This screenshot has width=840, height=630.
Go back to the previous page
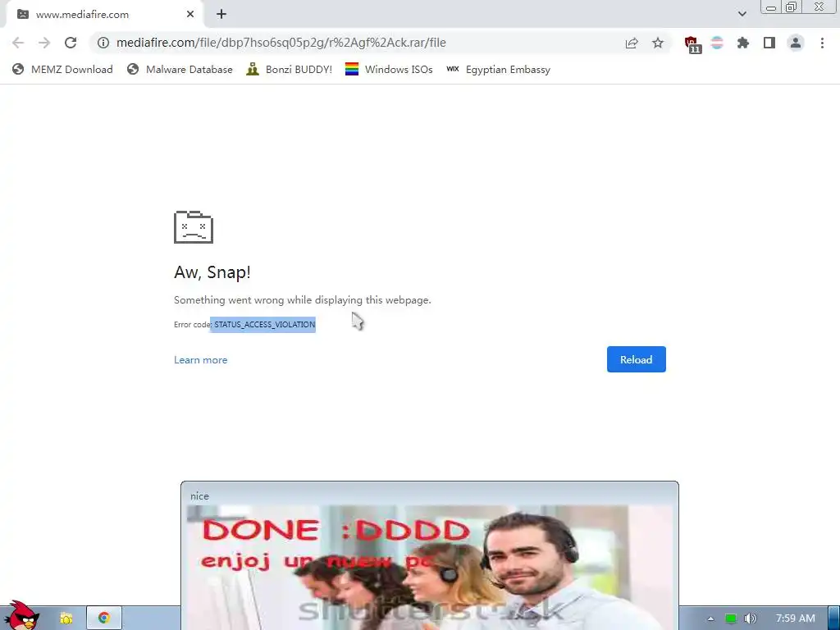click(18, 43)
